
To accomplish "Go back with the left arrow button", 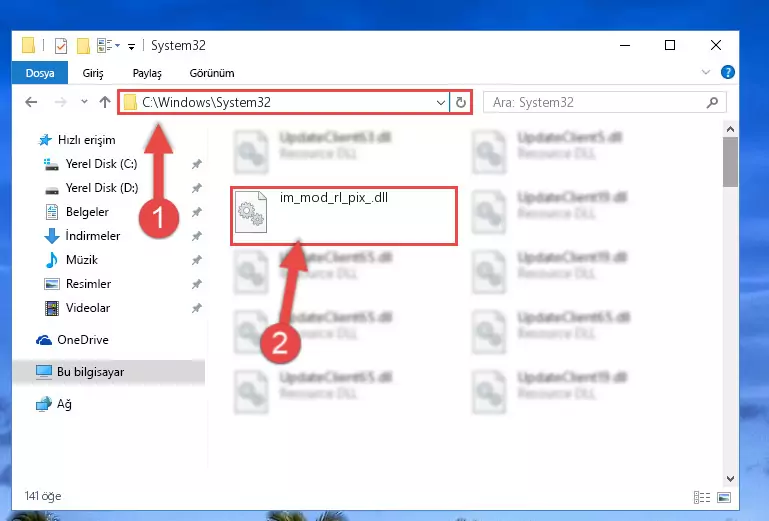I will tap(31, 102).
